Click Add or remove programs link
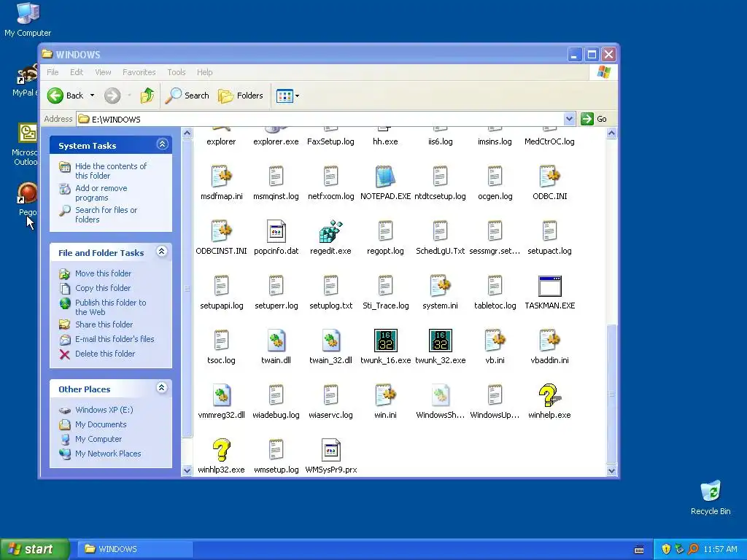Screen dimensions: 747x560 point(101,192)
